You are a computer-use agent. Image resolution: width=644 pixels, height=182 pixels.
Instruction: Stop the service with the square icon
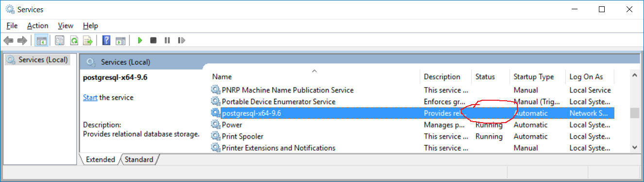(153, 40)
